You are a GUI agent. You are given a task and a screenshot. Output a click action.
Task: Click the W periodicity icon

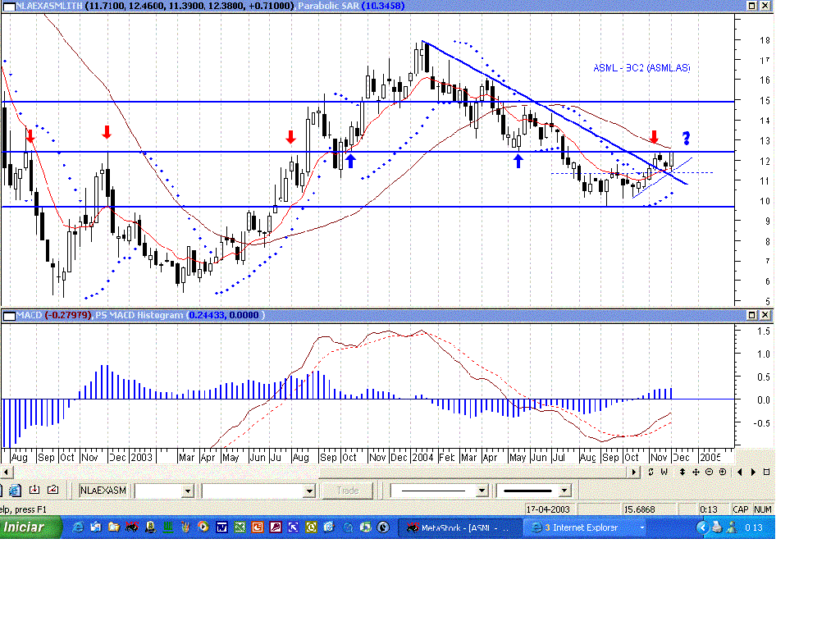click(664, 472)
